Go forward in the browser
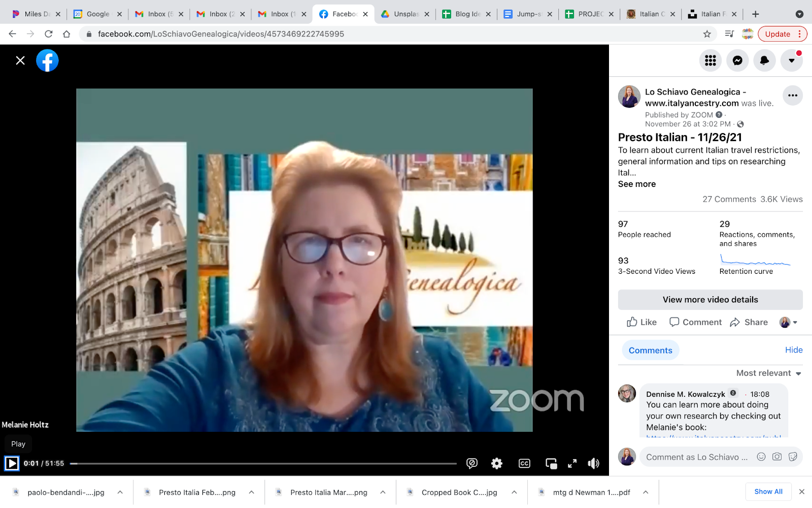Image resolution: width=812 pixels, height=508 pixels. click(30, 34)
